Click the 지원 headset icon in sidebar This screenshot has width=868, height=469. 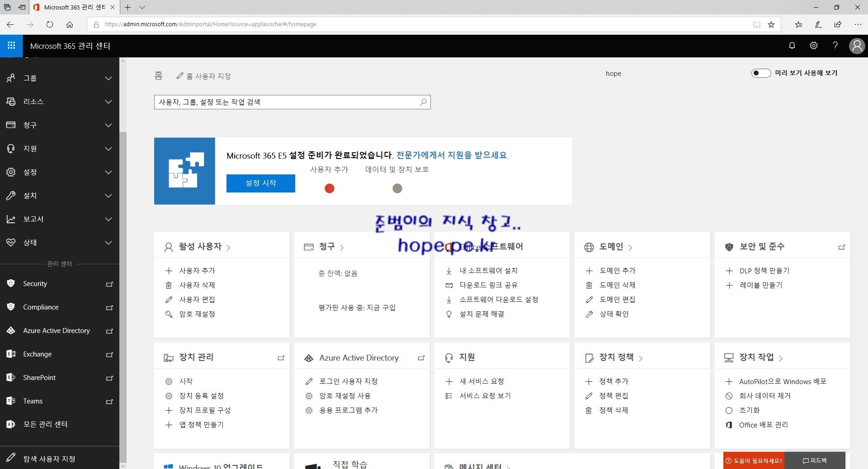coord(11,149)
